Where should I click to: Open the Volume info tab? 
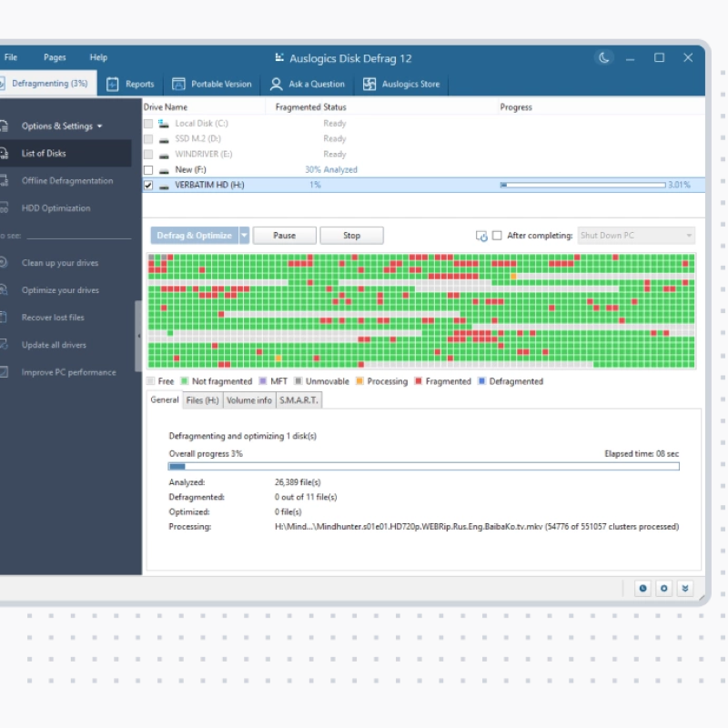249,400
